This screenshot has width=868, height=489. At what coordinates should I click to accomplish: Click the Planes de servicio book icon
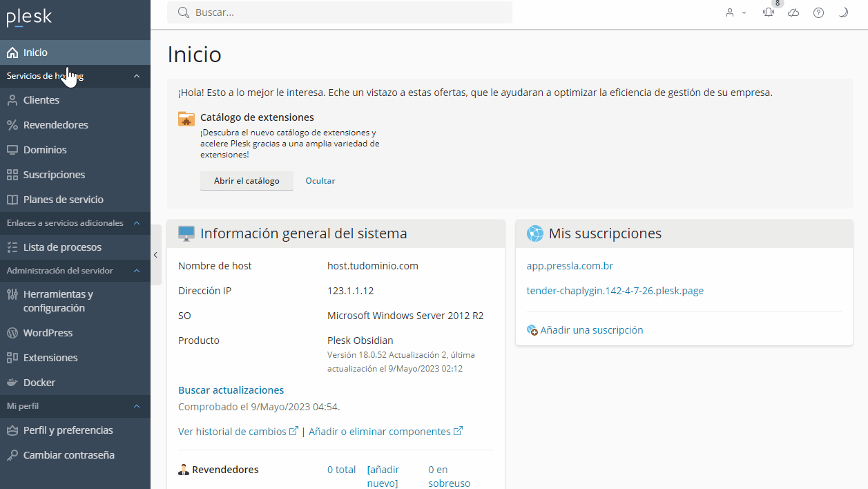pyautogui.click(x=12, y=200)
